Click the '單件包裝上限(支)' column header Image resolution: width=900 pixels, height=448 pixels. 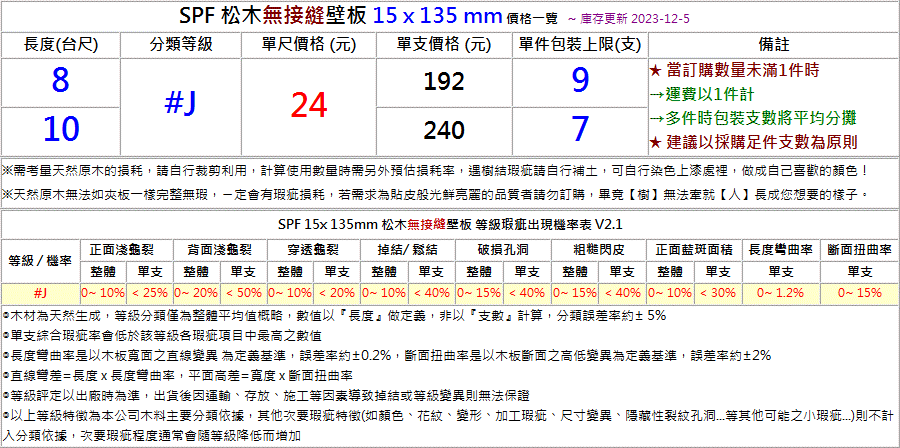(x=580, y=45)
